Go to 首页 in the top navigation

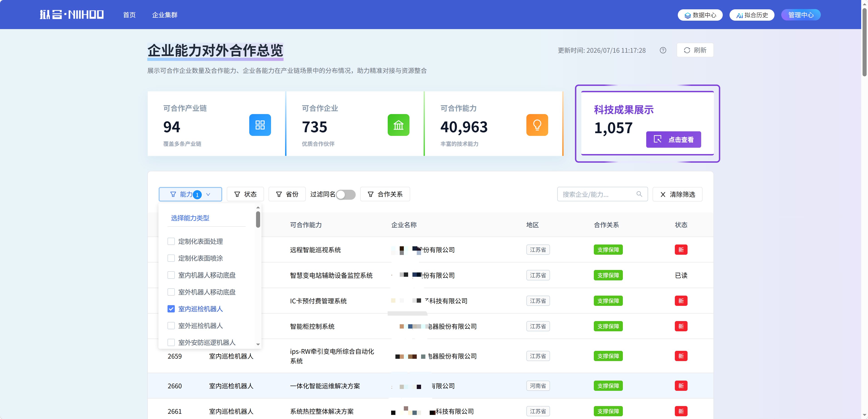click(129, 15)
